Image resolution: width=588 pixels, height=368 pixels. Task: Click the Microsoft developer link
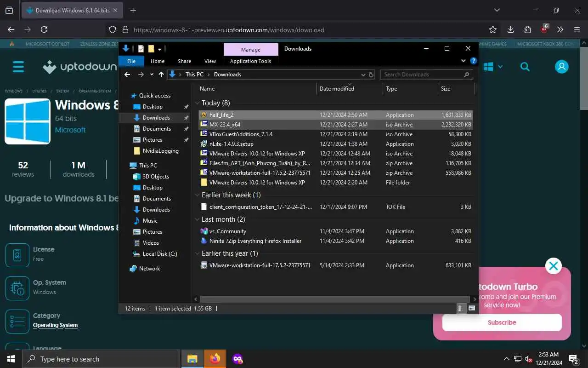(x=70, y=130)
